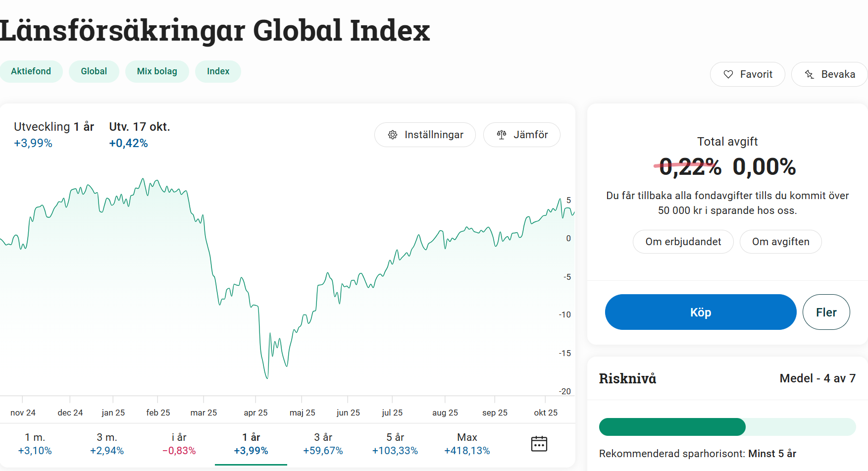Click the Aktiefond category tag
The height and width of the screenshot is (471, 868).
[x=31, y=71]
